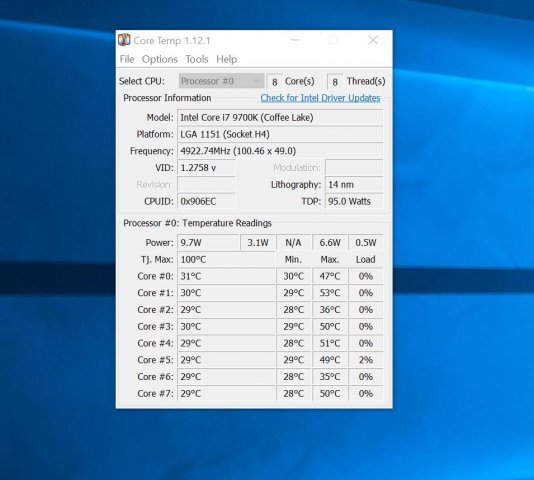Open the Options menu

pyautogui.click(x=160, y=59)
